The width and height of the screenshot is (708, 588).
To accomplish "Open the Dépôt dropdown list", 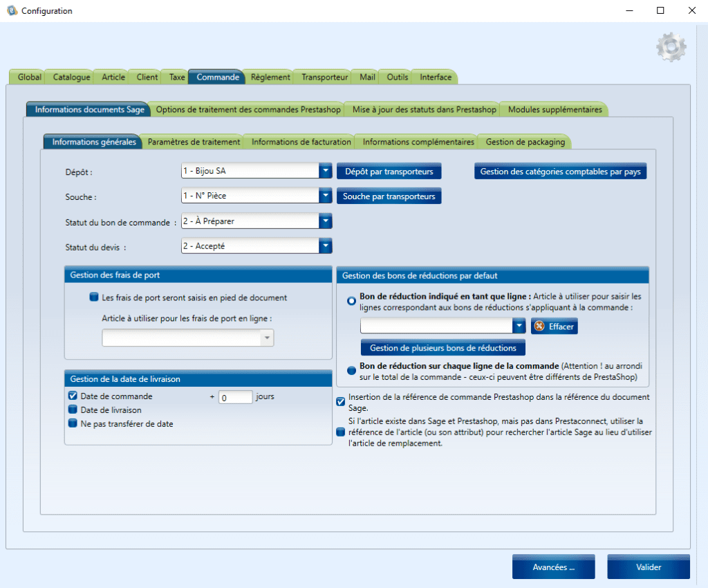I will click(x=325, y=170).
